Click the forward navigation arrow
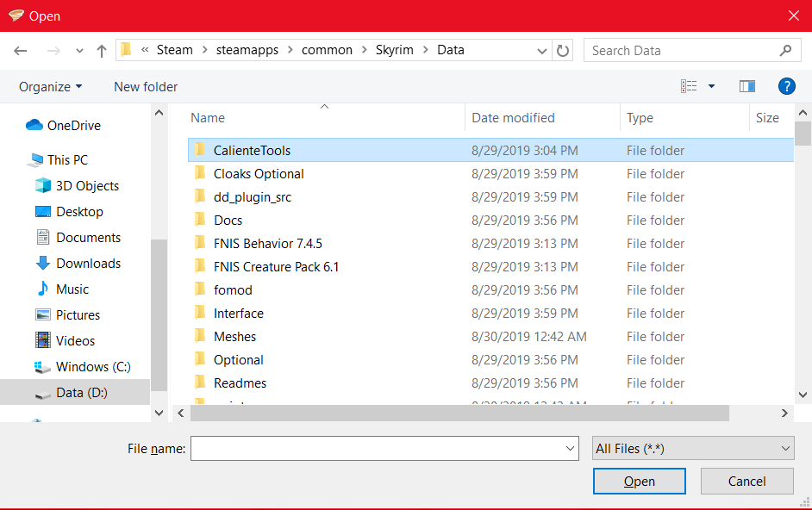 tap(53, 50)
